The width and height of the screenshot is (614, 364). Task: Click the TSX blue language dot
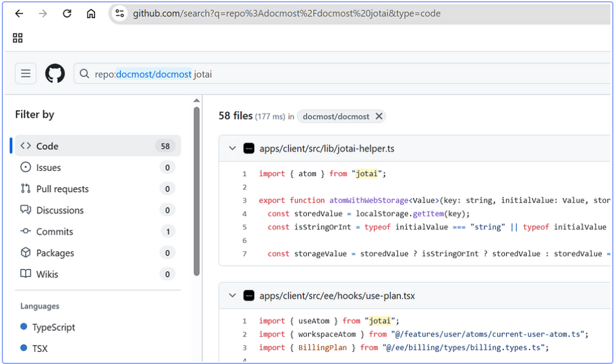point(23,348)
